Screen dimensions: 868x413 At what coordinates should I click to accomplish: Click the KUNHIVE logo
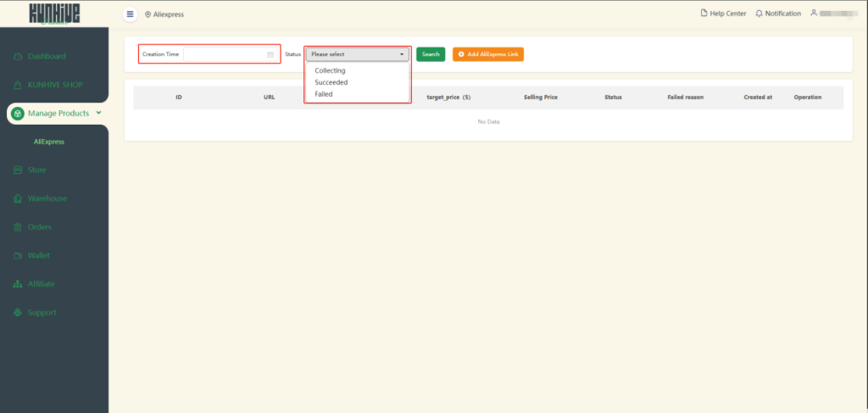[x=54, y=14]
